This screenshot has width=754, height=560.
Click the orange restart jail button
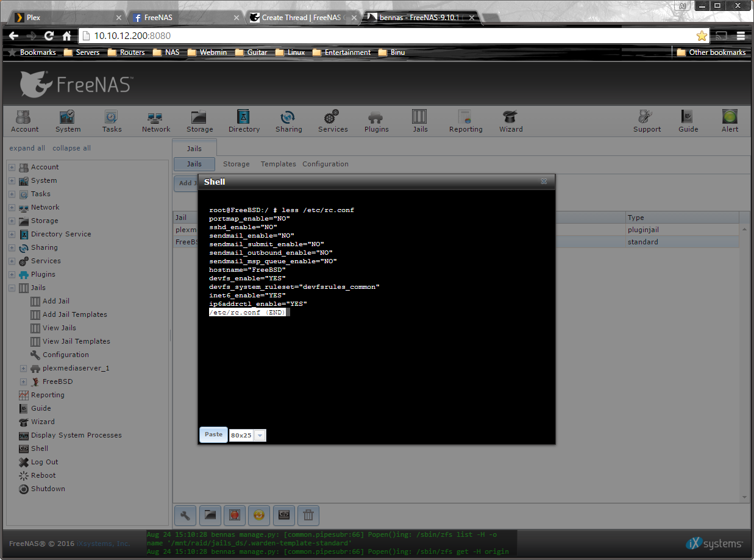point(259,516)
